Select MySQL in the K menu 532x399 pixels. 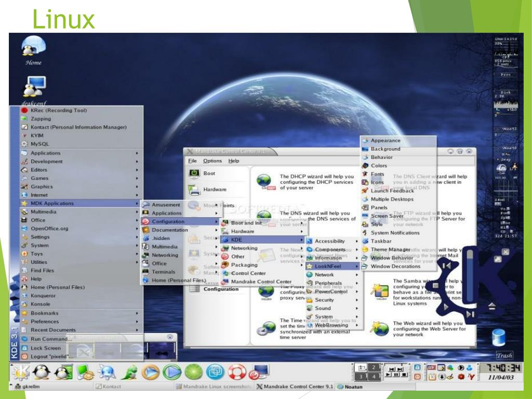point(82,144)
